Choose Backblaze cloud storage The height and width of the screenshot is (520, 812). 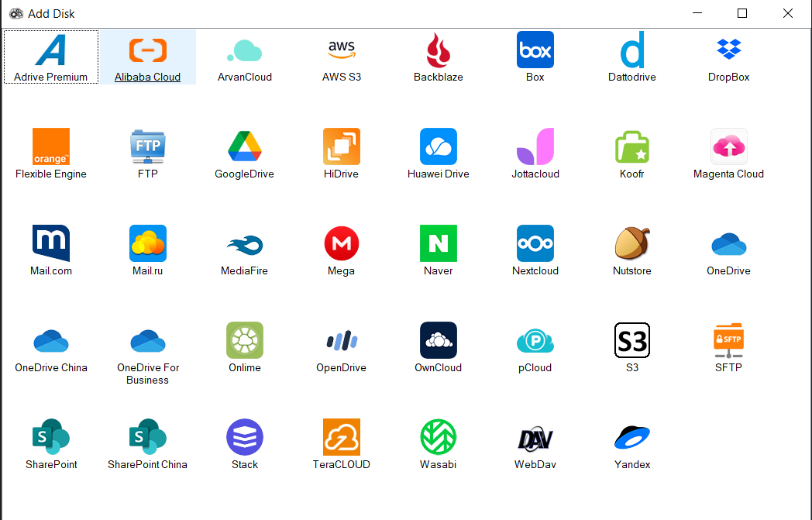point(438,56)
